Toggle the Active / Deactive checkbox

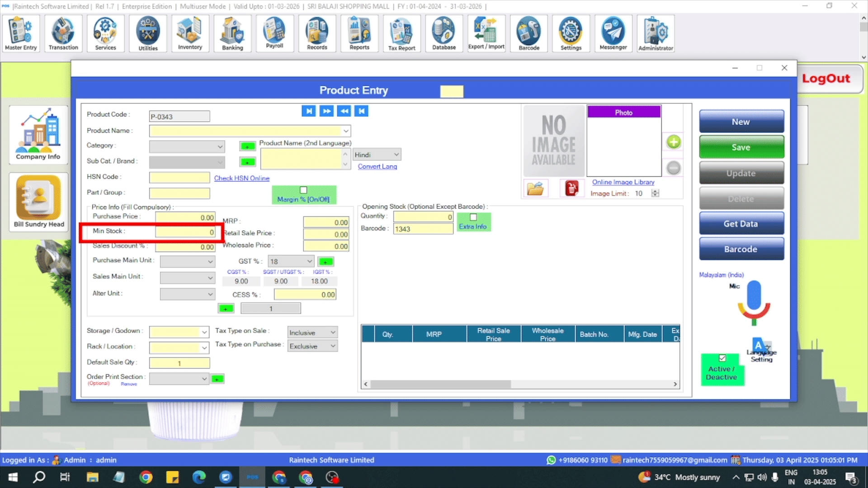(722, 358)
